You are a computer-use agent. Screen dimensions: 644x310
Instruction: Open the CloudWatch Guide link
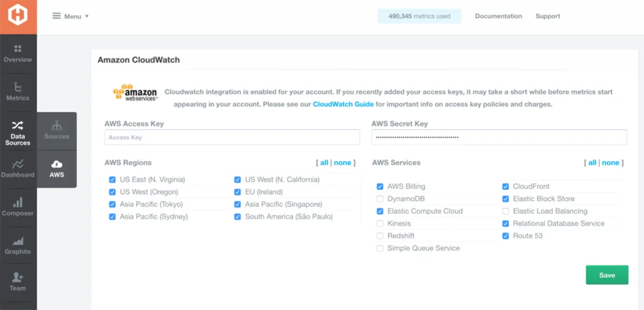343,104
